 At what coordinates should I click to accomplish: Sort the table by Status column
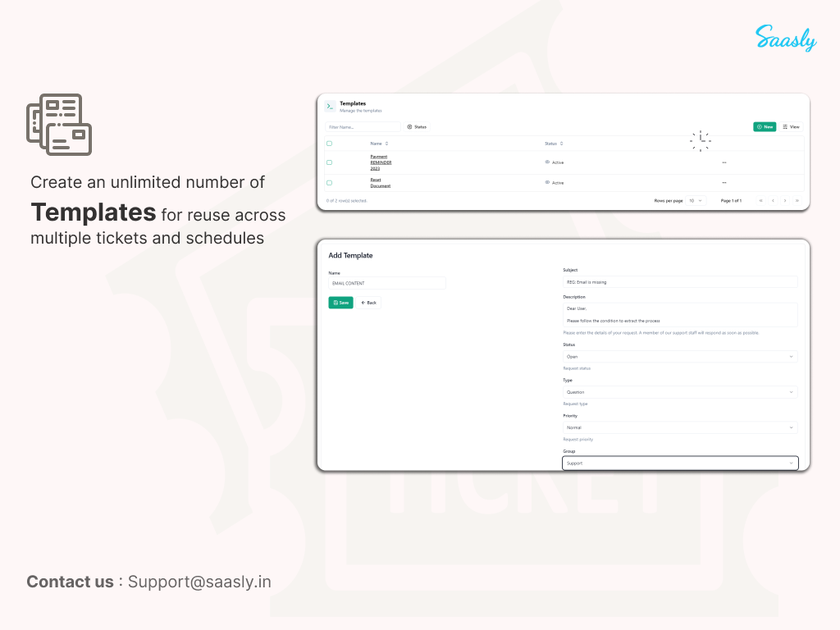tap(554, 144)
